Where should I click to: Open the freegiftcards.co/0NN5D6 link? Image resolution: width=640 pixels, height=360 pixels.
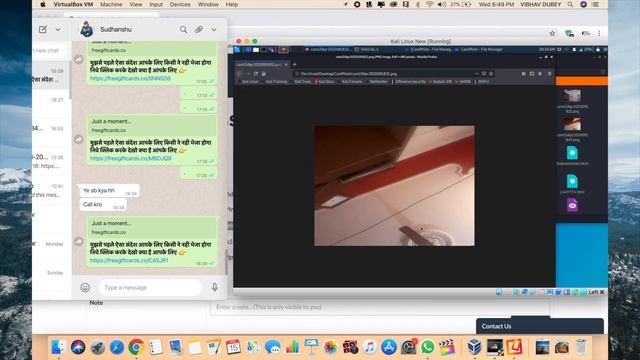pos(130,78)
